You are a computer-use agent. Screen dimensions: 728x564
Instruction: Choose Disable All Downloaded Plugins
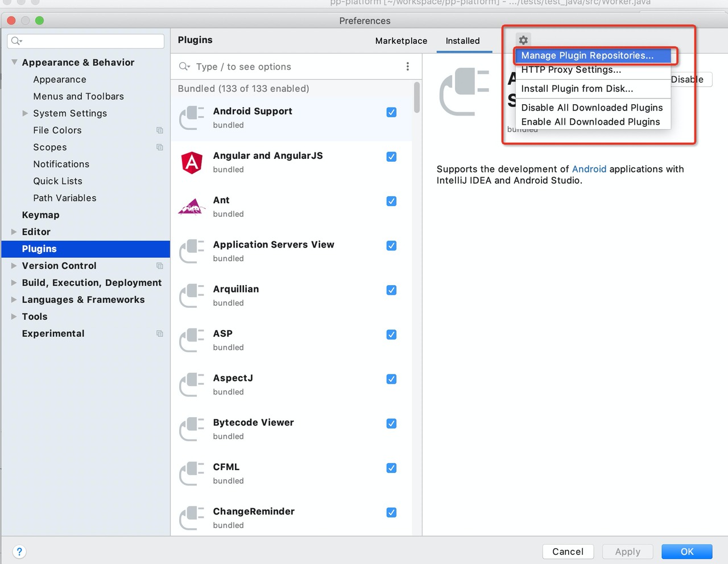[593, 108]
